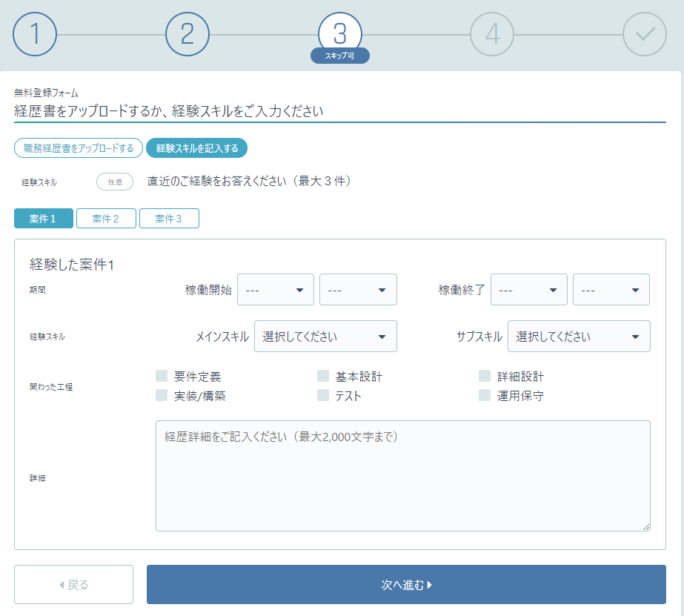Check the 実装/構築 process option
684x616 pixels.
pos(162,395)
